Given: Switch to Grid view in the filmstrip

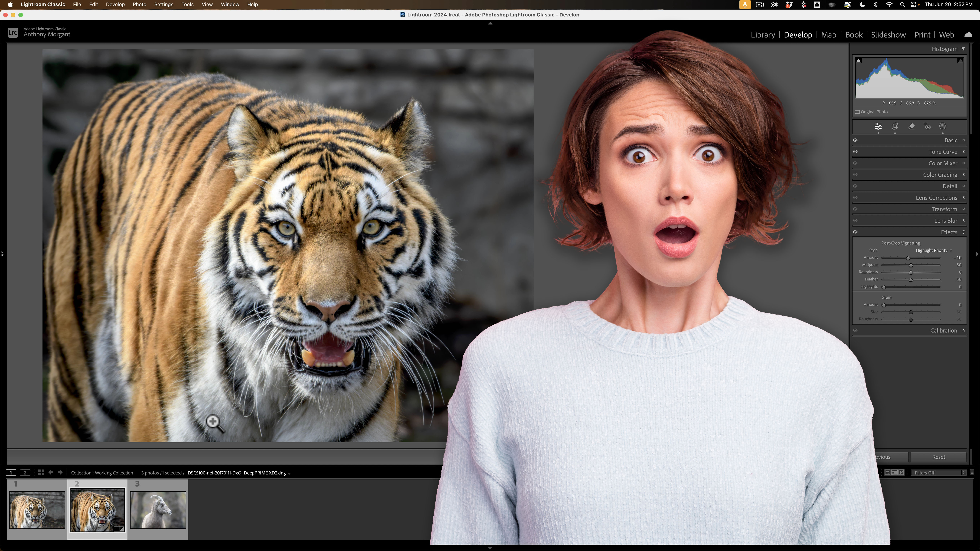Looking at the screenshot, I should pos(41,472).
